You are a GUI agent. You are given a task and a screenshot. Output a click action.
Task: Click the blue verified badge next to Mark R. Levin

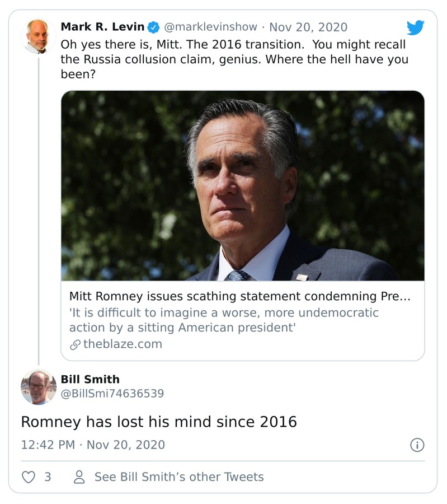(x=154, y=27)
